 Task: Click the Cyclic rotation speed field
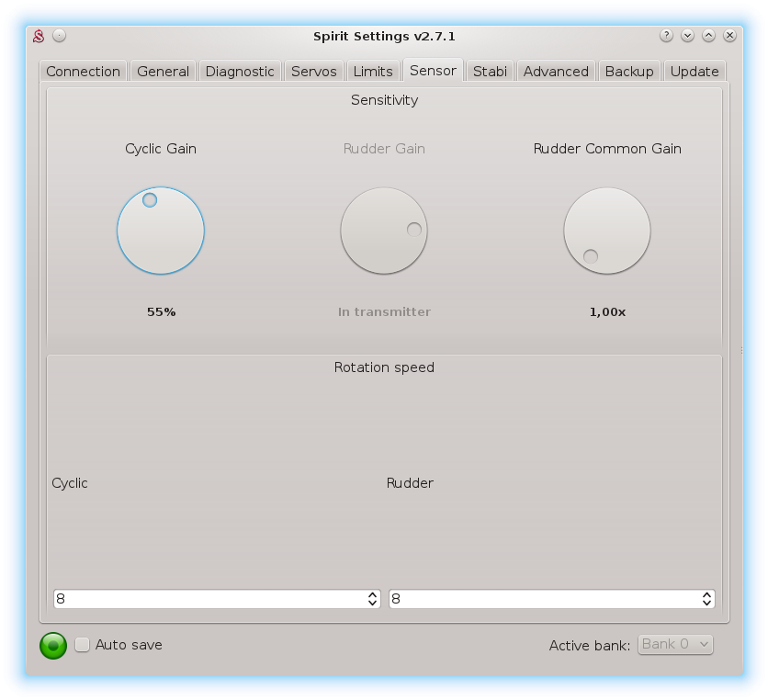[217, 599]
